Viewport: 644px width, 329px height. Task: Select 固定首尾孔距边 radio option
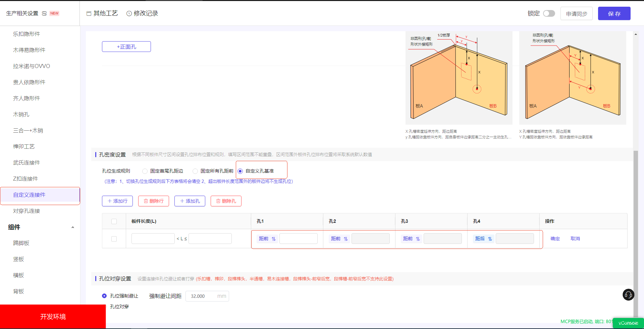click(145, 171)
